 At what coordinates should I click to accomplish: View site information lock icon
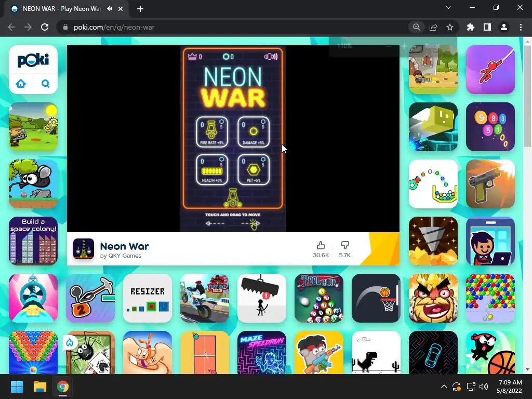(65, 27)
